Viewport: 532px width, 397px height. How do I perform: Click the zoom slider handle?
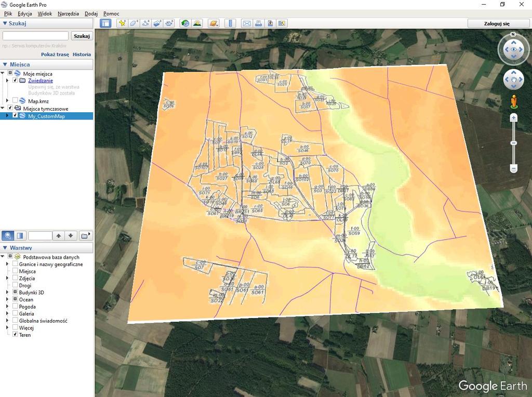(x=514, y=143)
